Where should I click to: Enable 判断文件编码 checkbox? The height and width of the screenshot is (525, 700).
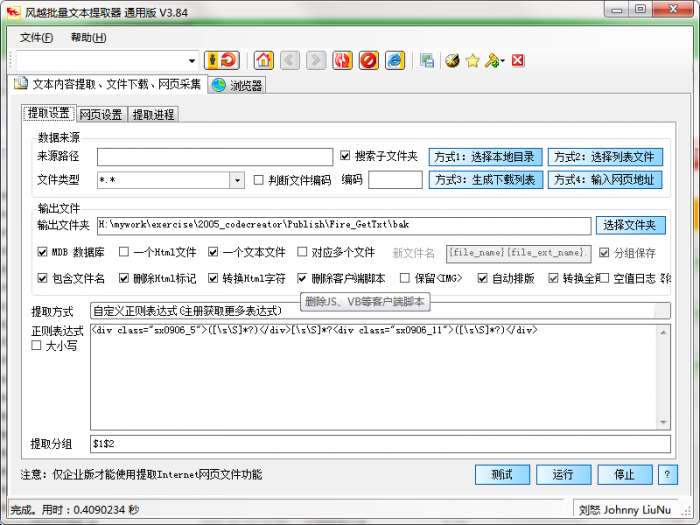pos(258,180)
